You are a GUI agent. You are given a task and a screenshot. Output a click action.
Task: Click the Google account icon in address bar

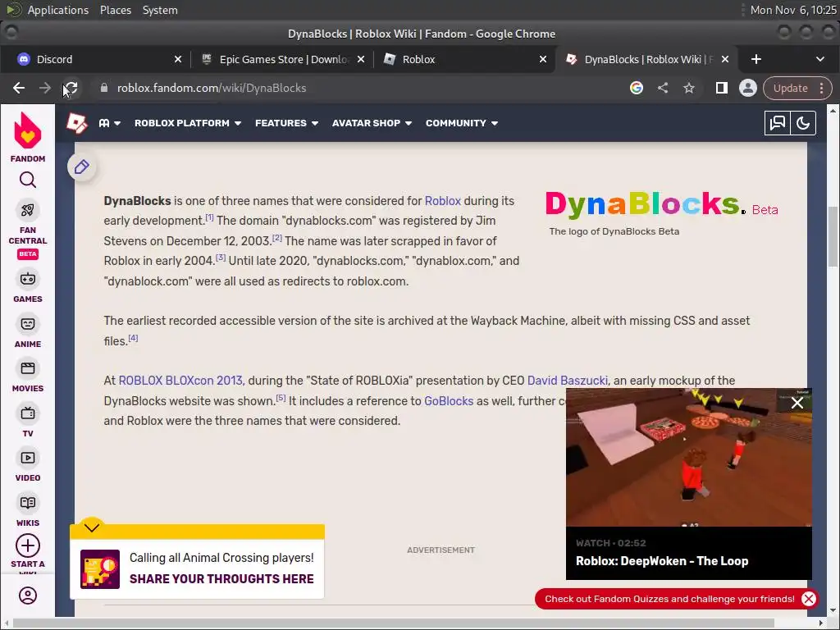(x=637, y=88)
